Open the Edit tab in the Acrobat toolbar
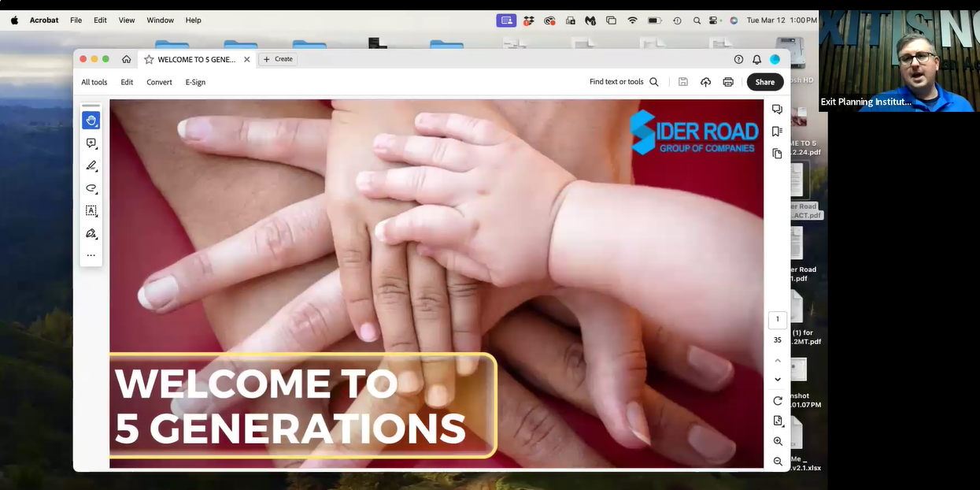The image size is (980, 490). tap(127, 82)
